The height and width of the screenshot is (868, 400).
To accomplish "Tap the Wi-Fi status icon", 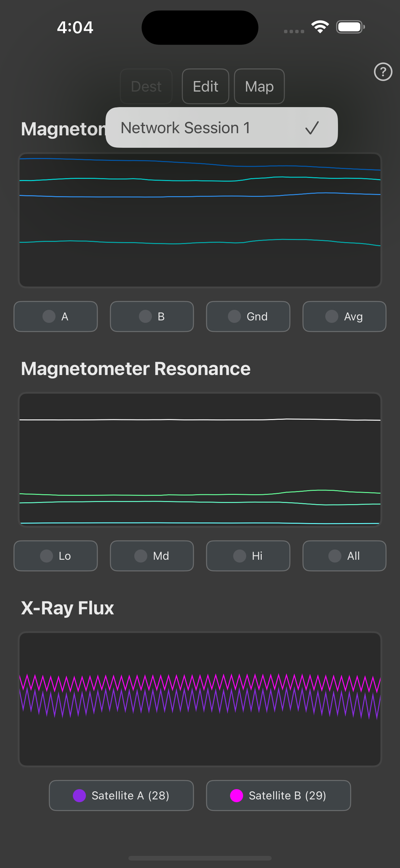I will click(320, 27).
